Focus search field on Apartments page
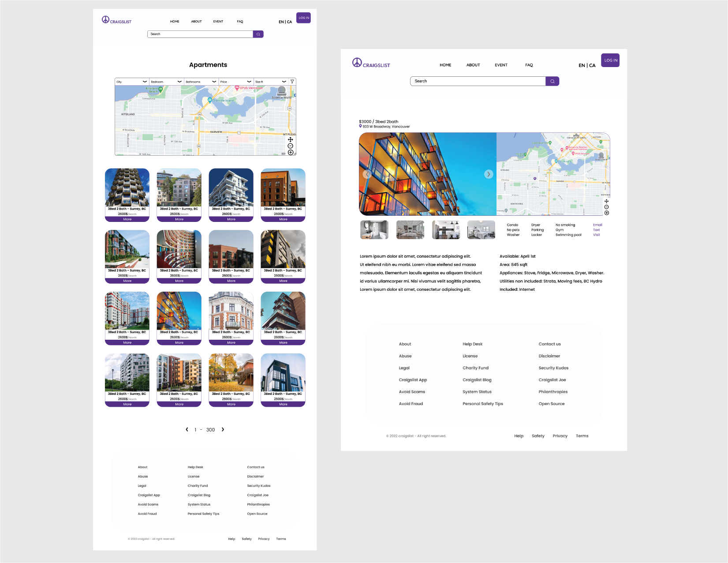The image size is (728, 563). (x=200, y=34)
